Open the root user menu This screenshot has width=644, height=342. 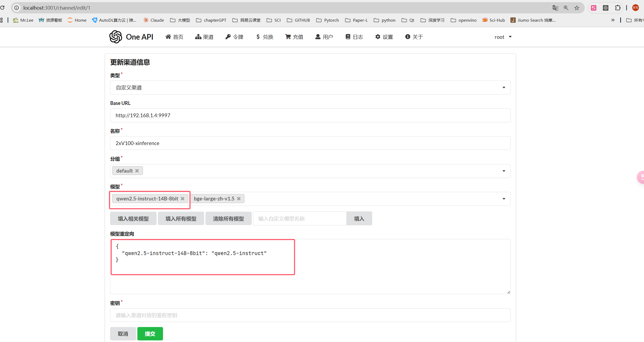[x=503, y=37]
